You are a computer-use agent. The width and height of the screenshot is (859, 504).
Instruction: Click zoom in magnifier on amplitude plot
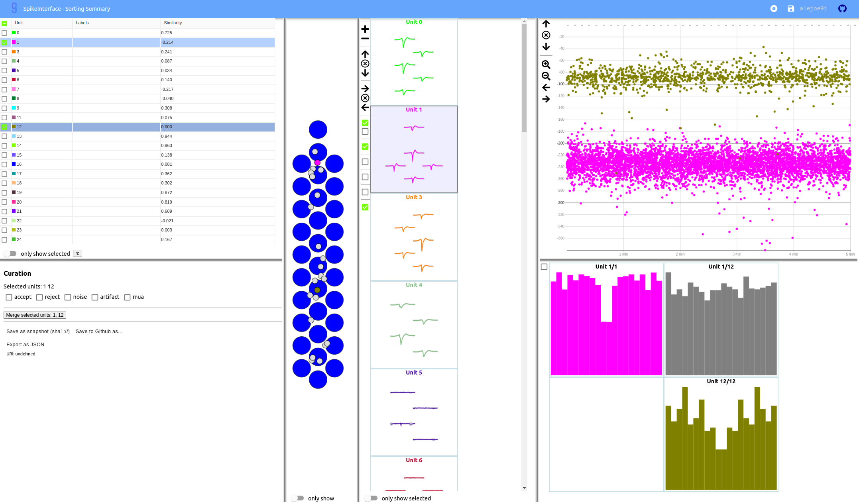coord(546,65)
